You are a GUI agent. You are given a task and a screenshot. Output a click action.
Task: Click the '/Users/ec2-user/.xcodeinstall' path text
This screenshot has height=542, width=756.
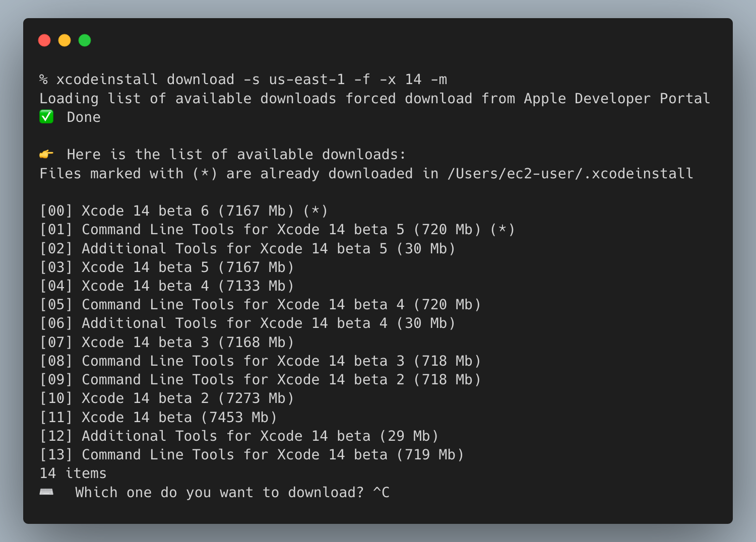571,174
